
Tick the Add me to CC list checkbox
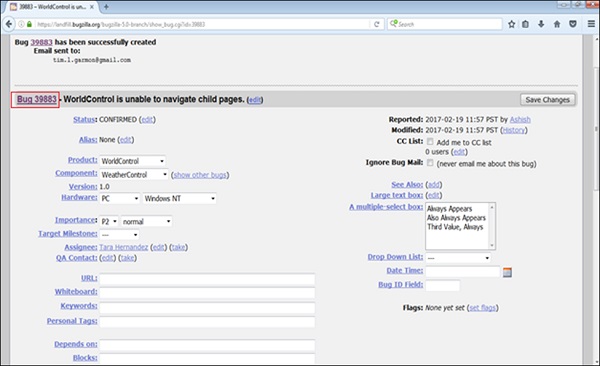coord(430,142)
